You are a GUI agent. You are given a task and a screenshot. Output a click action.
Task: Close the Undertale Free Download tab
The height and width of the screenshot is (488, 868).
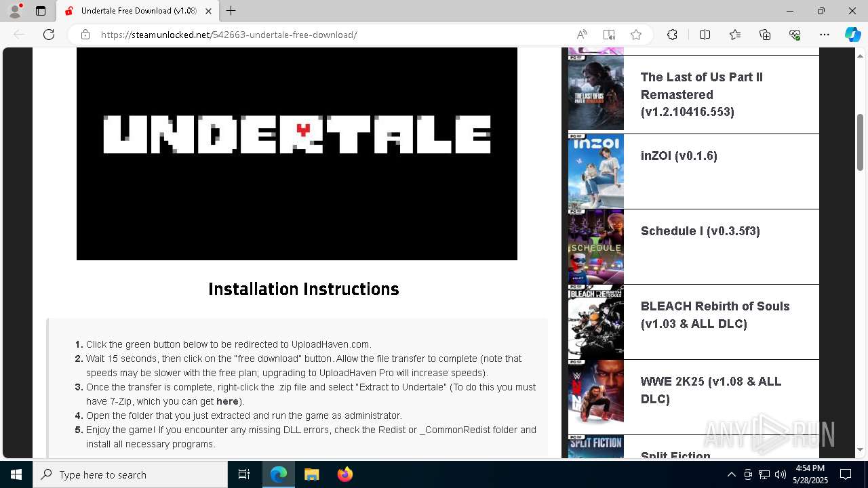(x=209, y=11)
